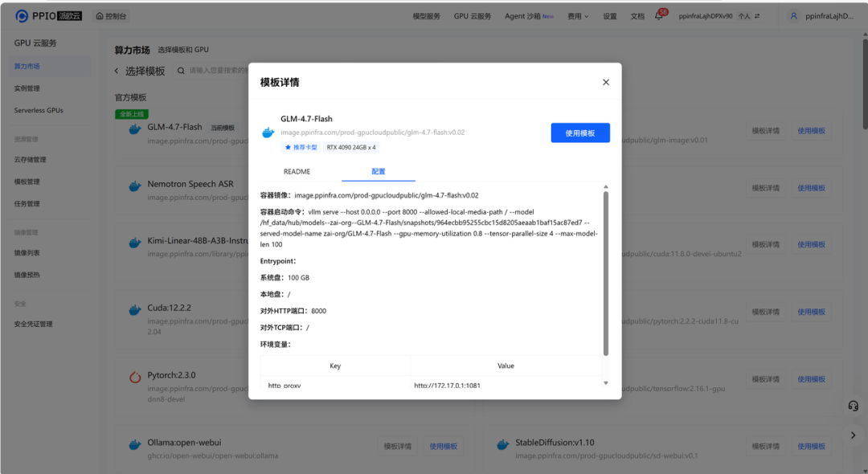Click the Docker icon of Ollama:open-webui

[135, 445]
